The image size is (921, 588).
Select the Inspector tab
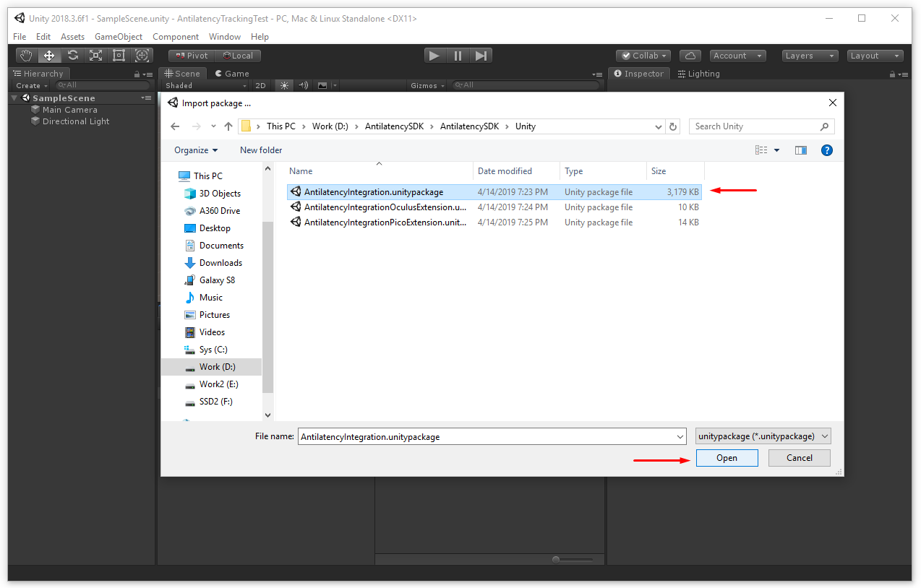(x=639, y=74)
